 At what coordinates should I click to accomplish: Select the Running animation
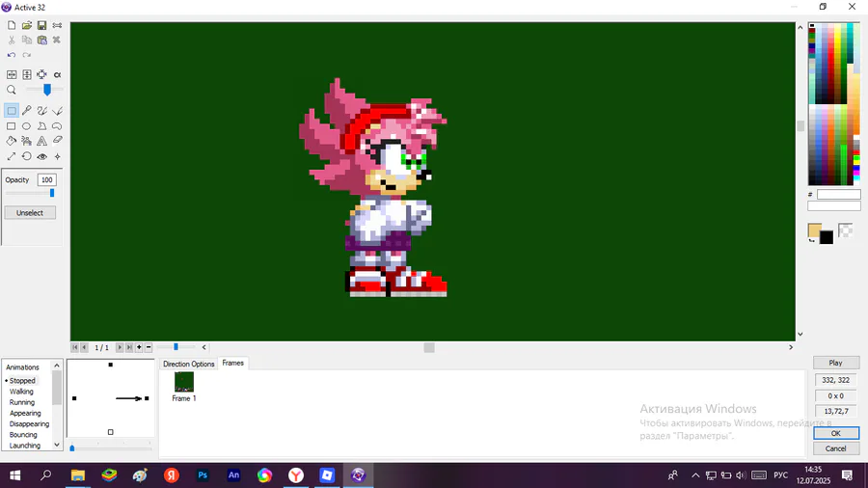click(21, 402)
